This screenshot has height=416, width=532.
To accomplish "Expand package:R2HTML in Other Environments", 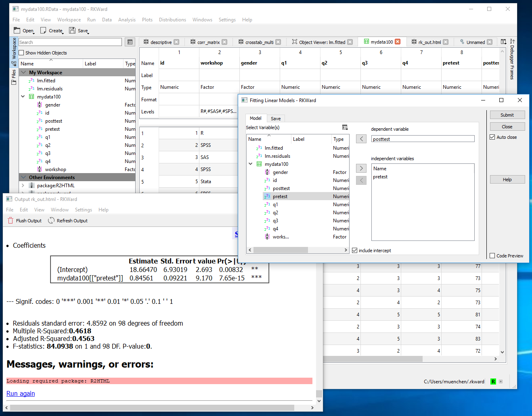I will (x=23, y=185).
